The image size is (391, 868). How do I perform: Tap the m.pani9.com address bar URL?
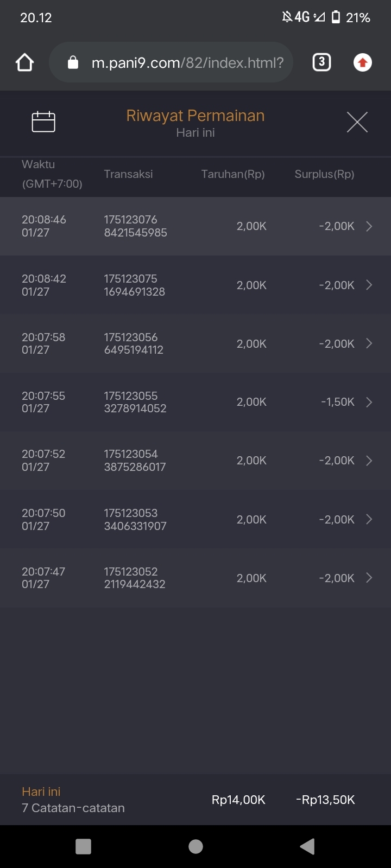pos(187,63)
